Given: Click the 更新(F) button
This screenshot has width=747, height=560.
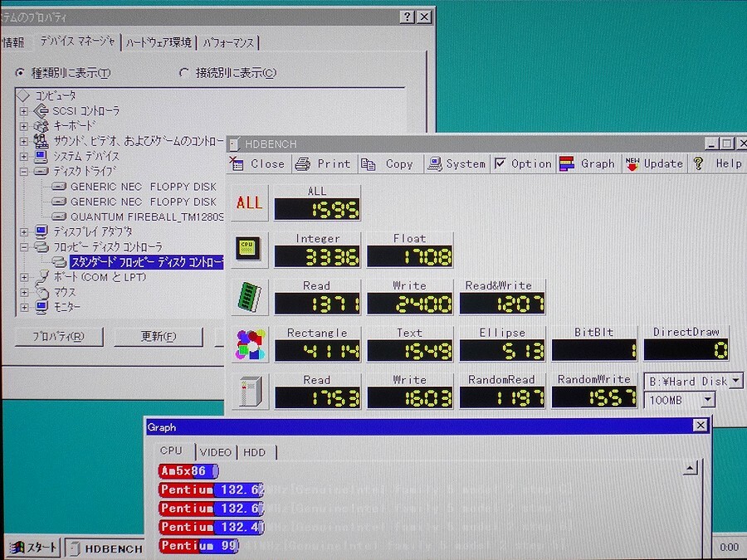Looking at the screenshot, I should tap(159, 337).
